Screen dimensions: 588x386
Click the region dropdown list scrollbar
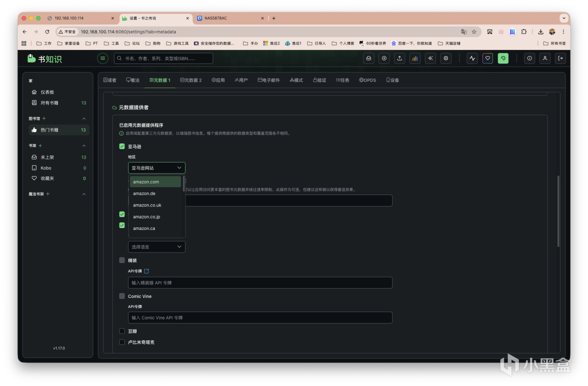(184, 184)
